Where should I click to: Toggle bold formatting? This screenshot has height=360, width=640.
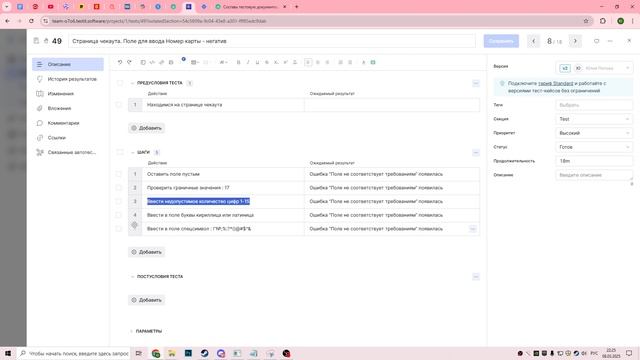pyautogui.click(x=238, y=62)
